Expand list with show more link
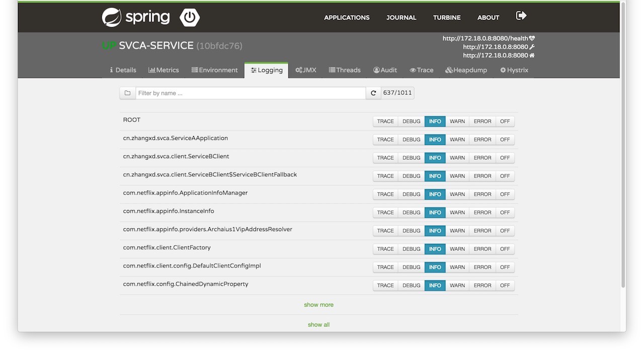Screen dimensions: 644x353 pyautogui.click(x=318, y=305)
